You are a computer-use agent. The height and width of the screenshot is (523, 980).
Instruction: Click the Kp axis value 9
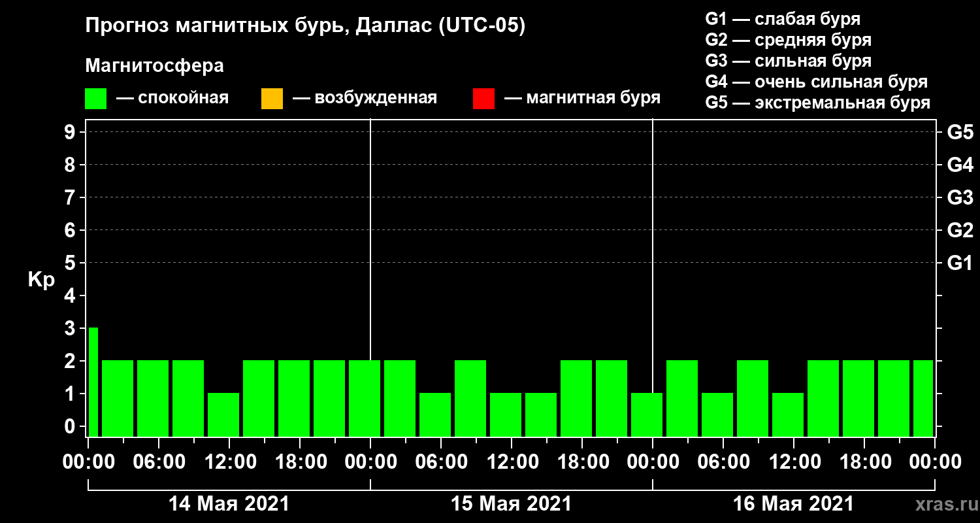coord(71,132)
